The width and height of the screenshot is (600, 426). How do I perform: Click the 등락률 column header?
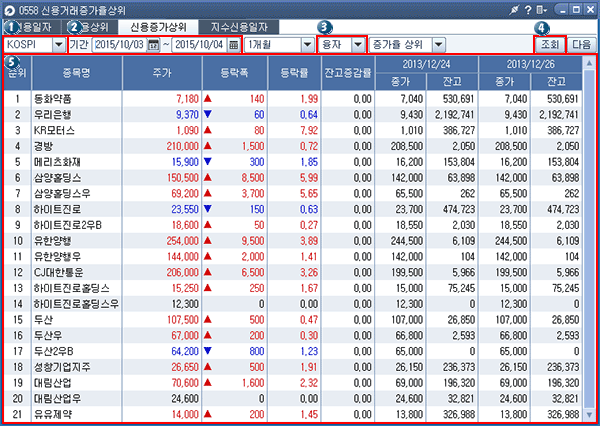(294, 73)
